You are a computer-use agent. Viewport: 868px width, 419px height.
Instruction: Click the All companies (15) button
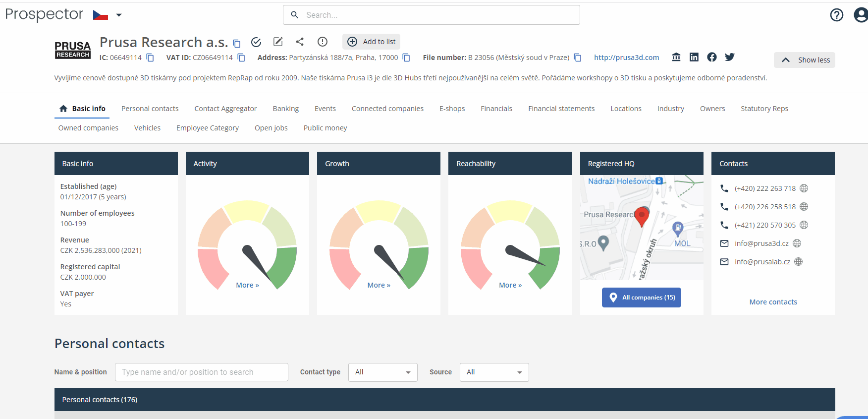(642, 298)
